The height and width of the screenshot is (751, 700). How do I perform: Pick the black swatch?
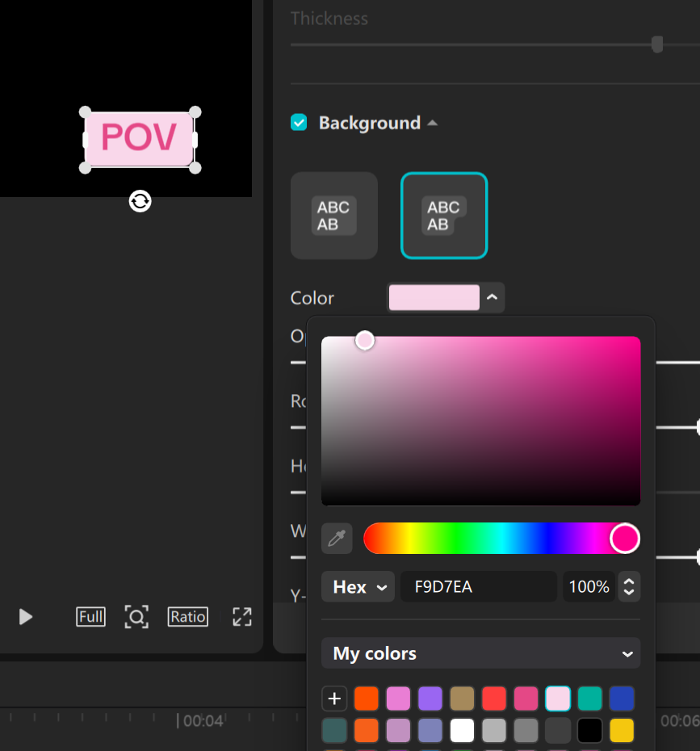point(589,730)
